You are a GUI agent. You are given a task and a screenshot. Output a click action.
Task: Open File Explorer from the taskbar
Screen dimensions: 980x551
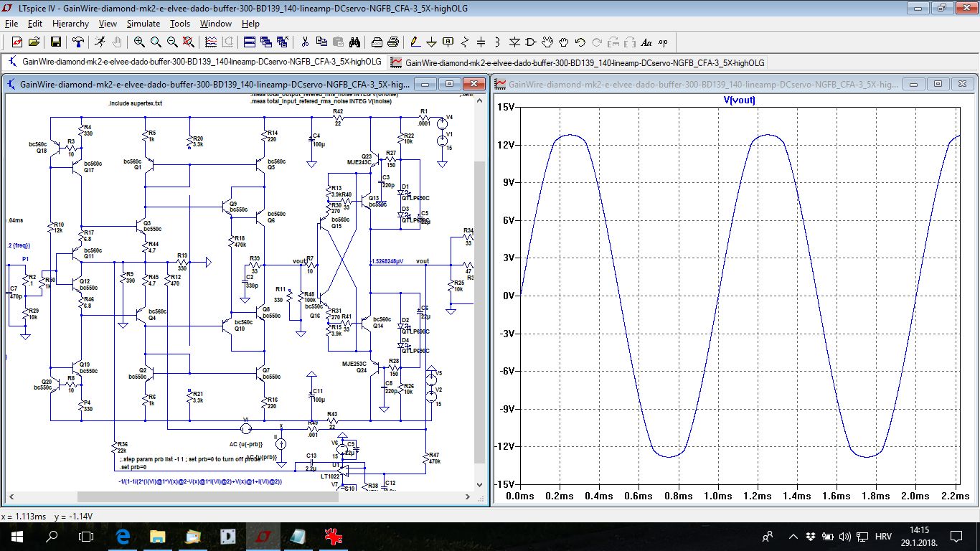[x=157, y=537]
